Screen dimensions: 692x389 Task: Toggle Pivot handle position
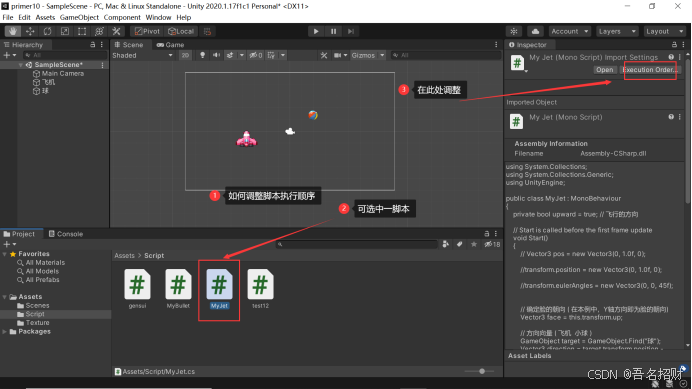(x=147, y=31)
